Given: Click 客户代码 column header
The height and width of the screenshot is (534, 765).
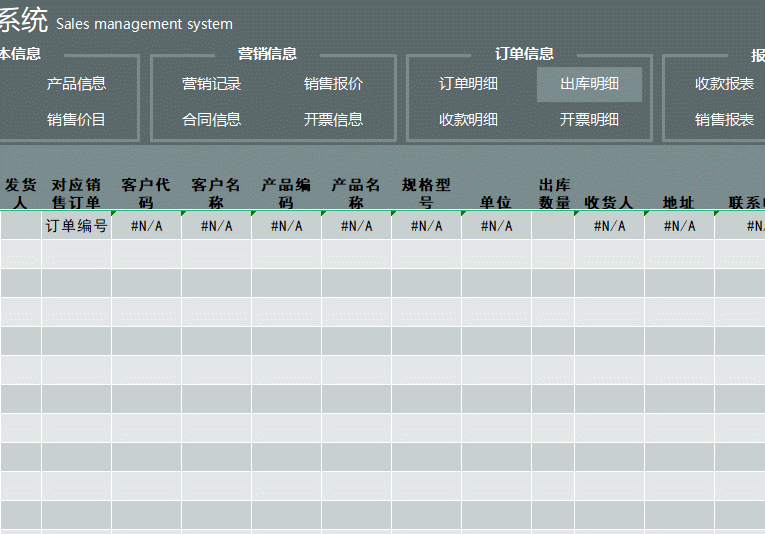Looking at the screenshot, I should 146,193.
